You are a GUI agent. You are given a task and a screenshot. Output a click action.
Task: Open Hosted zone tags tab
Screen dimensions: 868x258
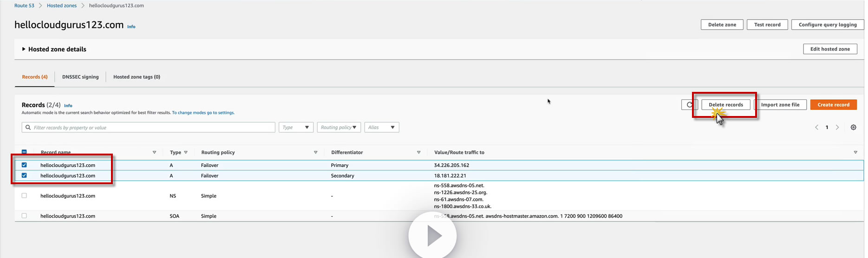click(137, 77)
